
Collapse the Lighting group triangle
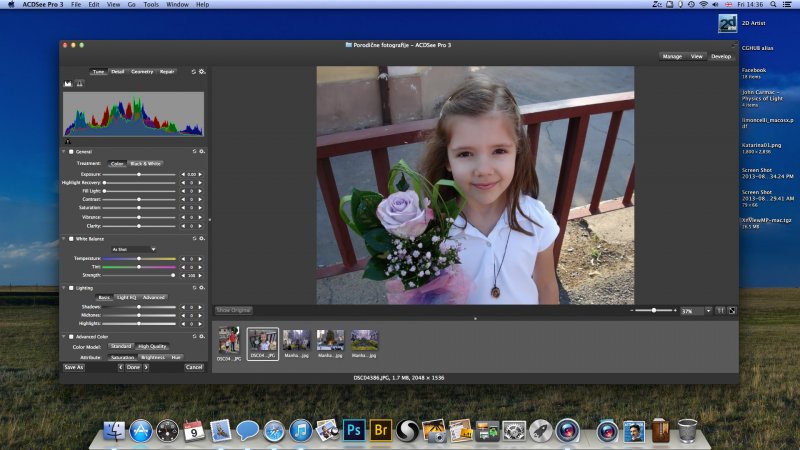point(64,288)
